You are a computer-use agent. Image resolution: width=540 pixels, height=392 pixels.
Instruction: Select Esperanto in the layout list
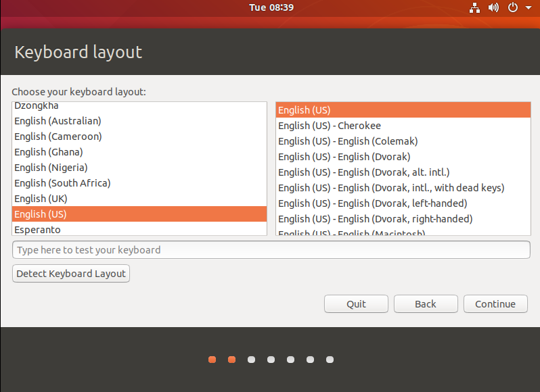coord(37,230)
